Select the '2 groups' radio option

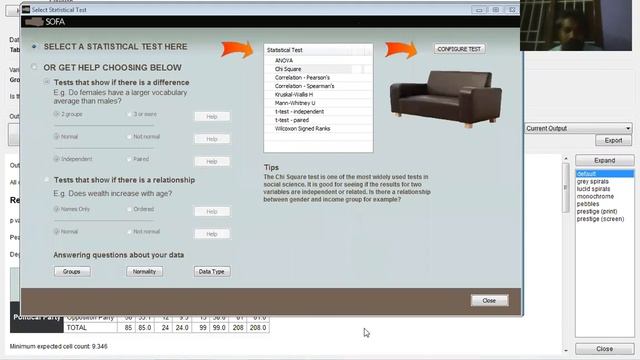[57, 114]
